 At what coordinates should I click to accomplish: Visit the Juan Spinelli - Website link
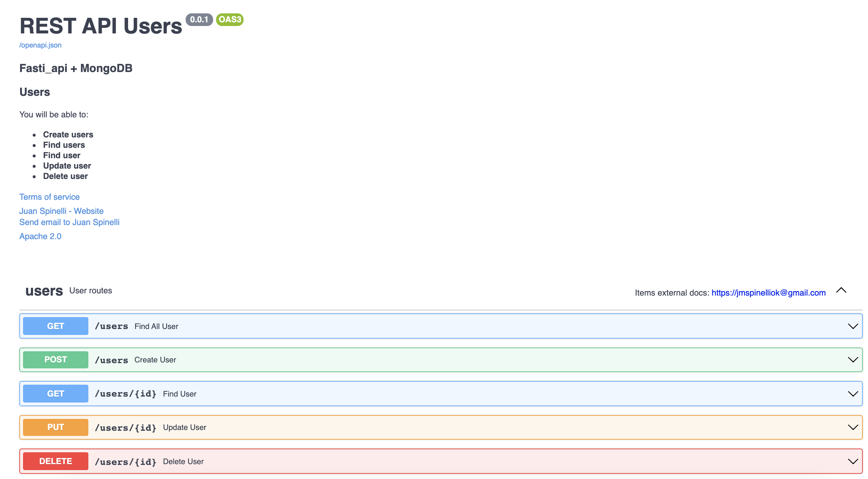click(x=61, y=211)
